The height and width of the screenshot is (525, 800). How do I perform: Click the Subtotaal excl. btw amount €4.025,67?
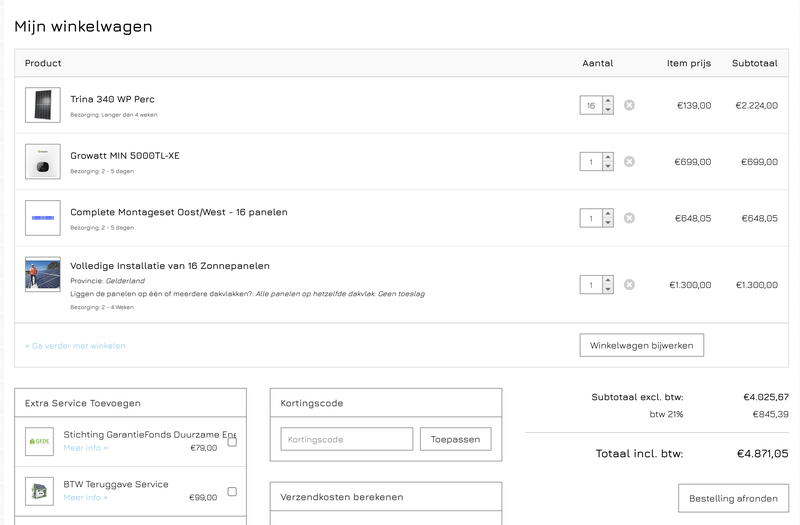click(766, 397)
